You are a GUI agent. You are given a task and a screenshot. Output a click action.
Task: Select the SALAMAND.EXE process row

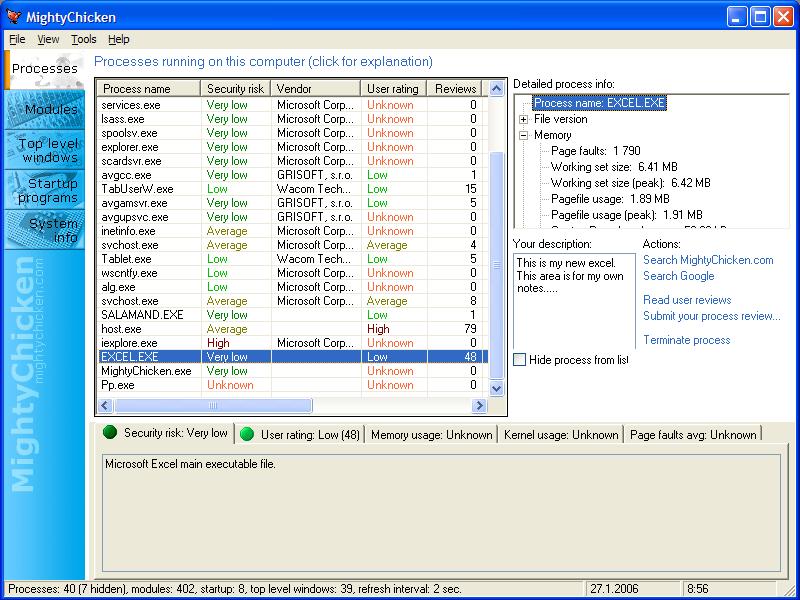click(293, 315)
